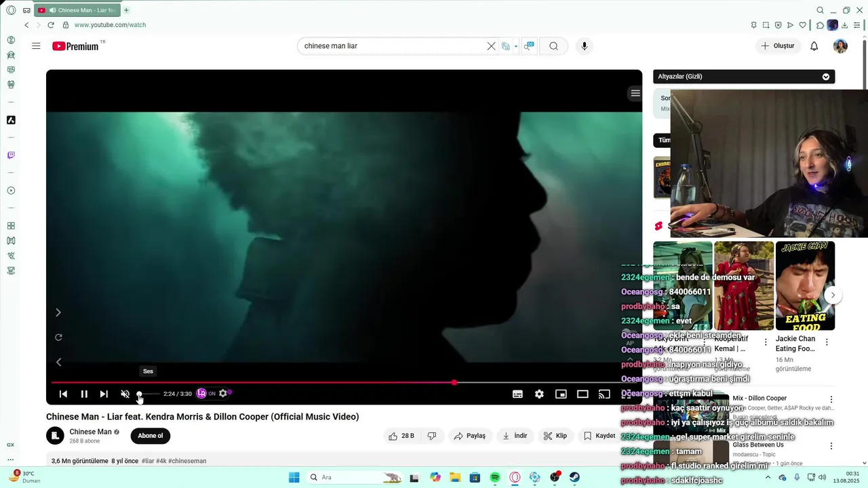
Task: Open the translate icon in the search box
Action: (506, 46)
